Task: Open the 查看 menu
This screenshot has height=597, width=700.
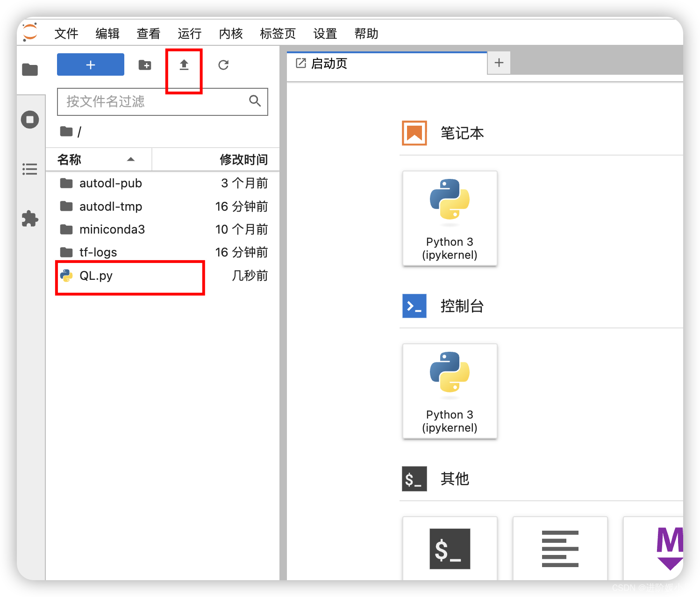Action: tap(149, 34)
